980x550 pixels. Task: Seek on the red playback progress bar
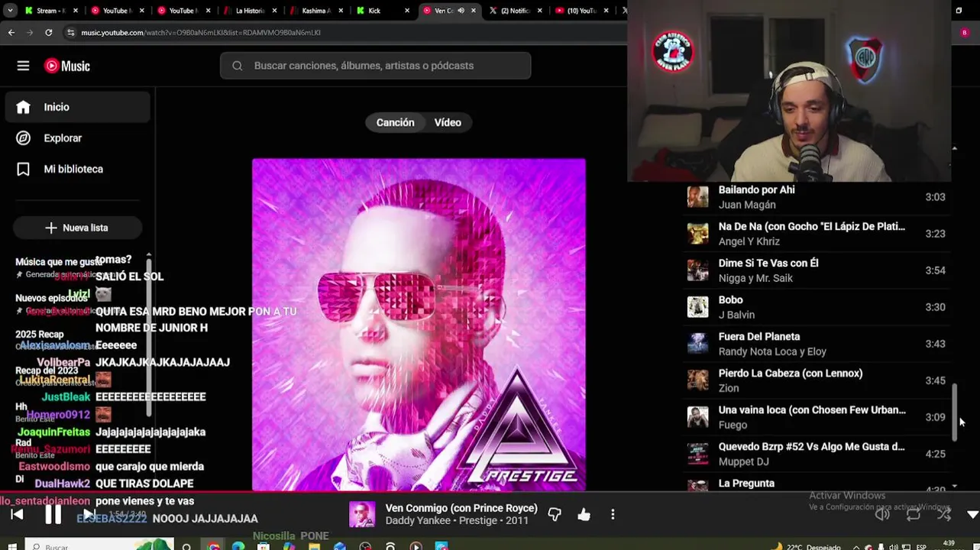490,493
